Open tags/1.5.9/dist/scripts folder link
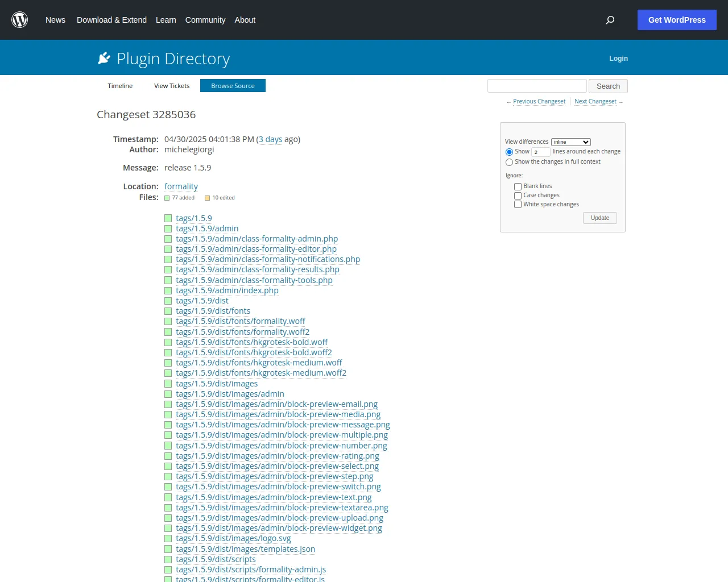Viewport: 728px width, 582px height. coord(216,559)
